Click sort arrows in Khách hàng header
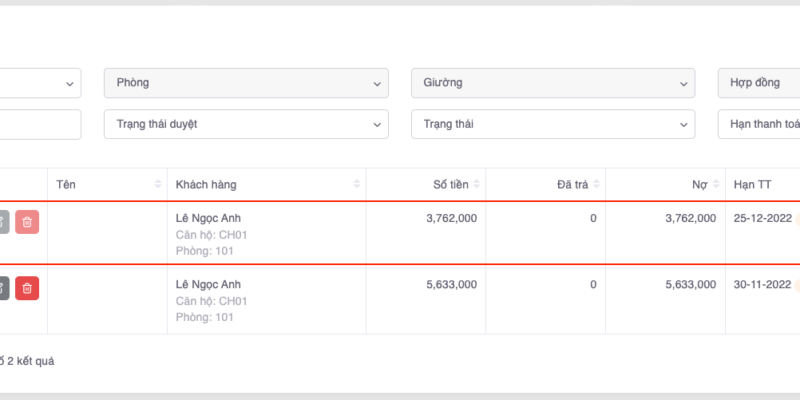Viewport: 800px width, 400px height. click(x=356, y=185)
